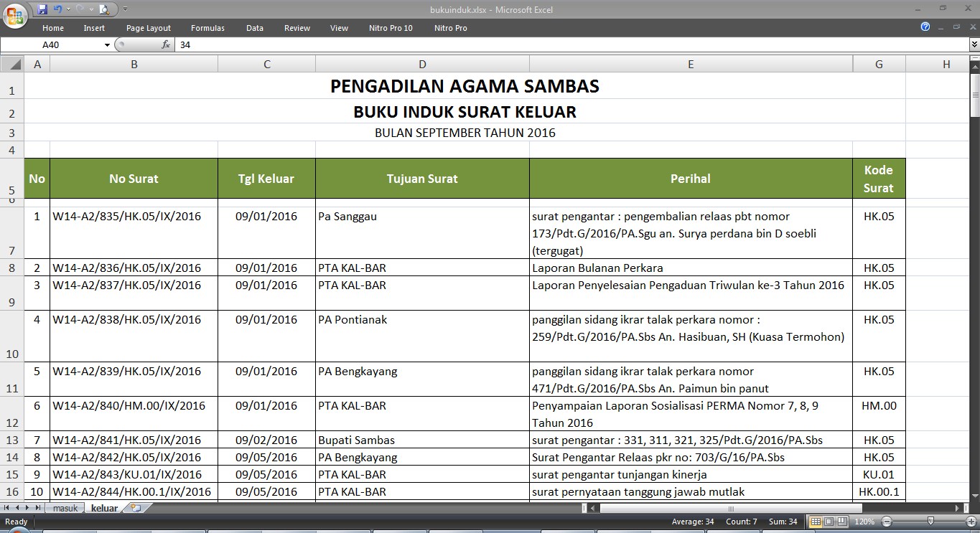Screen dimensions: 980x533
Task: Click the 09/02/2016 date cell
Action: pyautogui.click(x=266, y=440)
